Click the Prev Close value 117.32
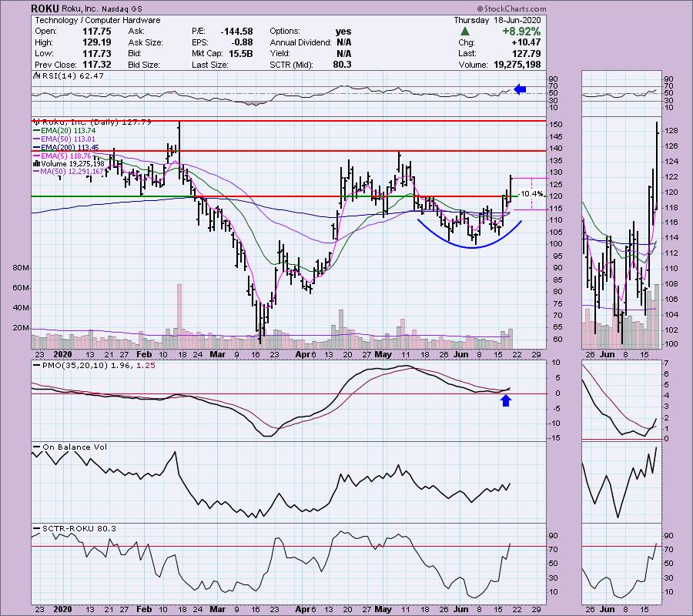Viewport: 693px width, 616px height. tap(97, 65)
